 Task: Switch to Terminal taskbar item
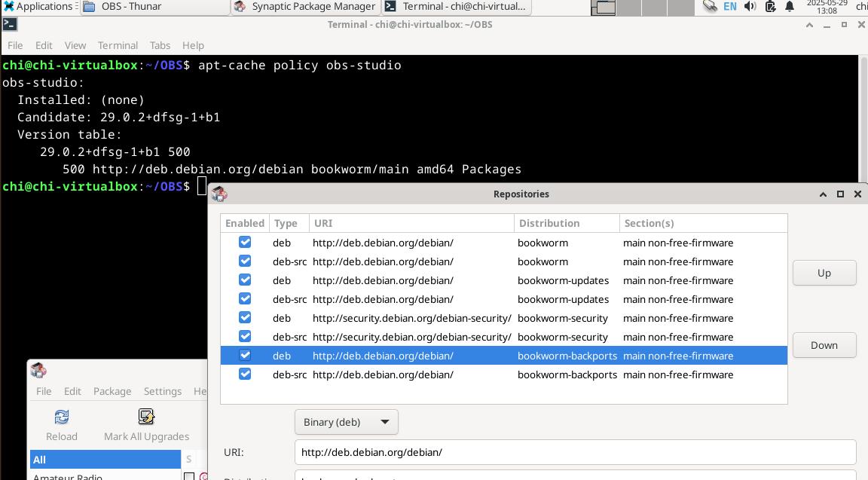[457, 7]
